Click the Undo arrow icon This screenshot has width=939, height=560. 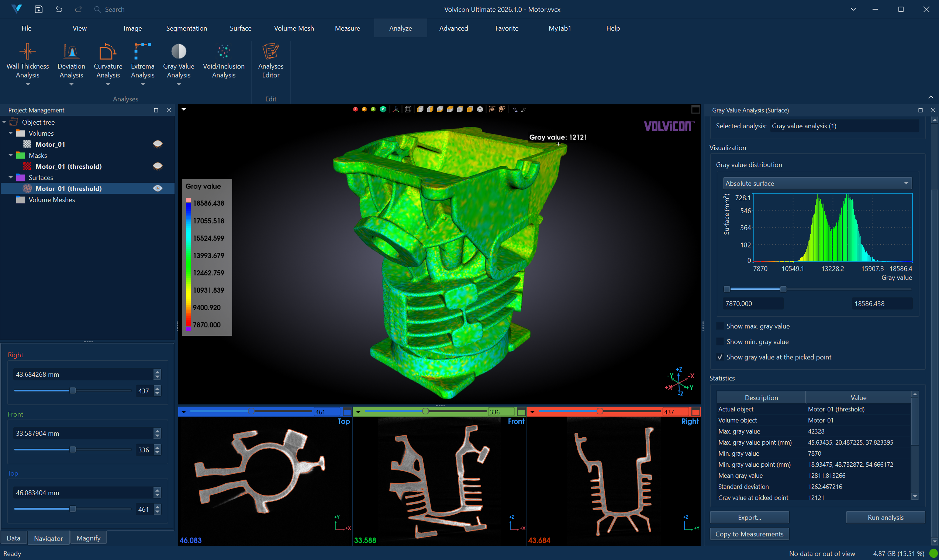pos(59,9)
